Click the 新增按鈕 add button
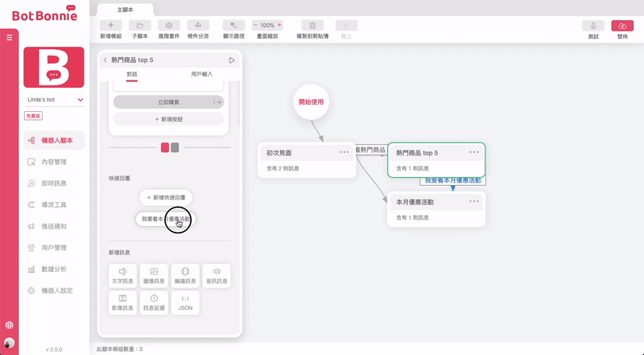Viewport: 644px width, 355px height. pyautogui.click(x=168, y=119)
